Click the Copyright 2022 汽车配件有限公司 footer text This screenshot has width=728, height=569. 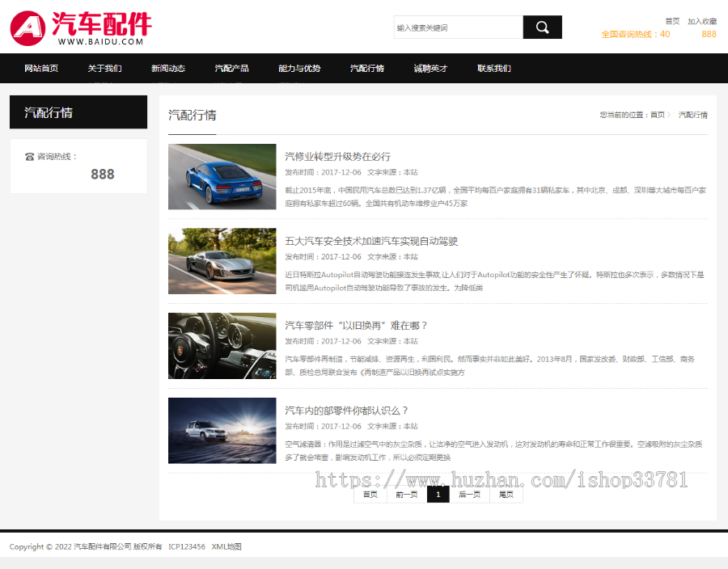(86, 546)
